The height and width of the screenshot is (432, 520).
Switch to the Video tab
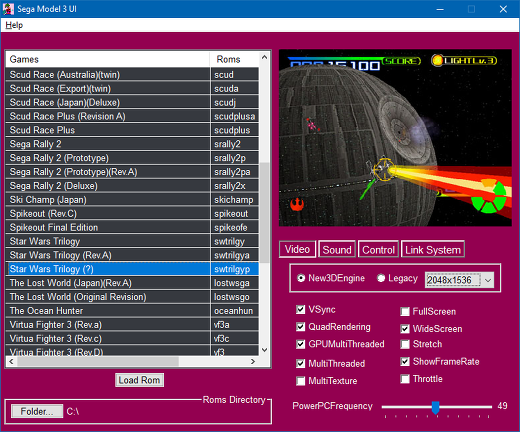point(297,249)
